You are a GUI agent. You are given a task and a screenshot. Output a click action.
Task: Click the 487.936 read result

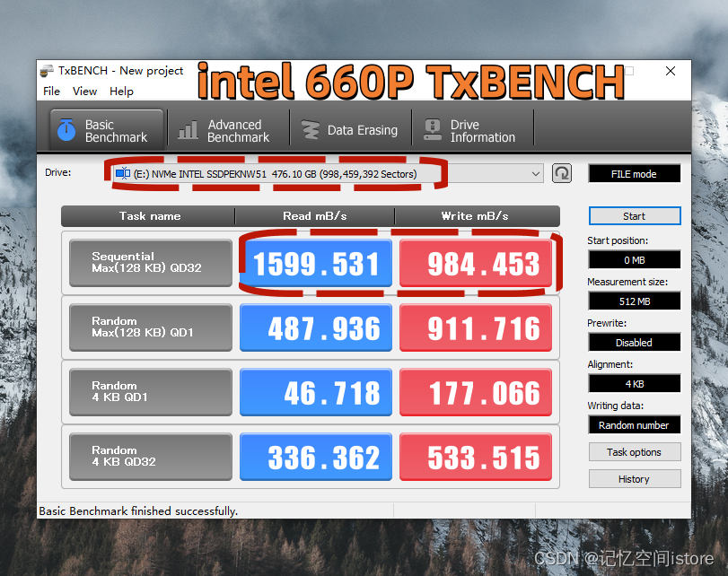316,327
